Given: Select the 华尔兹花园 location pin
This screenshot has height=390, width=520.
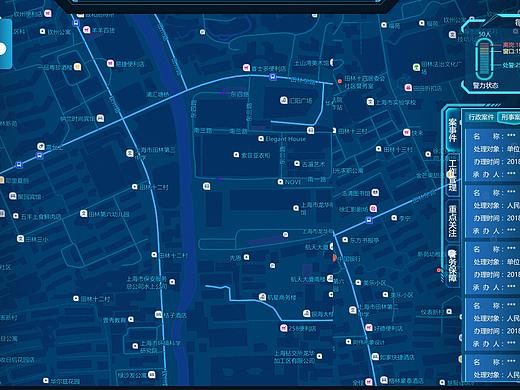Looking at the screenshot, I should point(46,380).
